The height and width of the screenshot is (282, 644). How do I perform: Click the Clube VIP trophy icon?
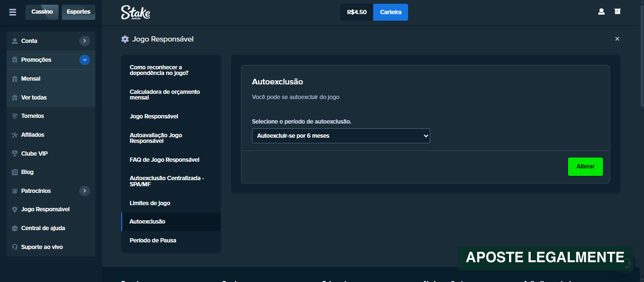(15, 154)
